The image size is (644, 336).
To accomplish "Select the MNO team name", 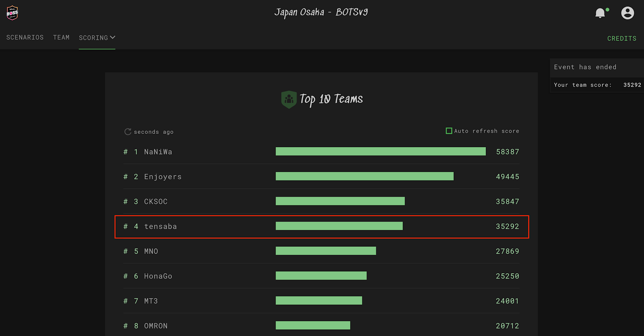I will tap(151, 251).
